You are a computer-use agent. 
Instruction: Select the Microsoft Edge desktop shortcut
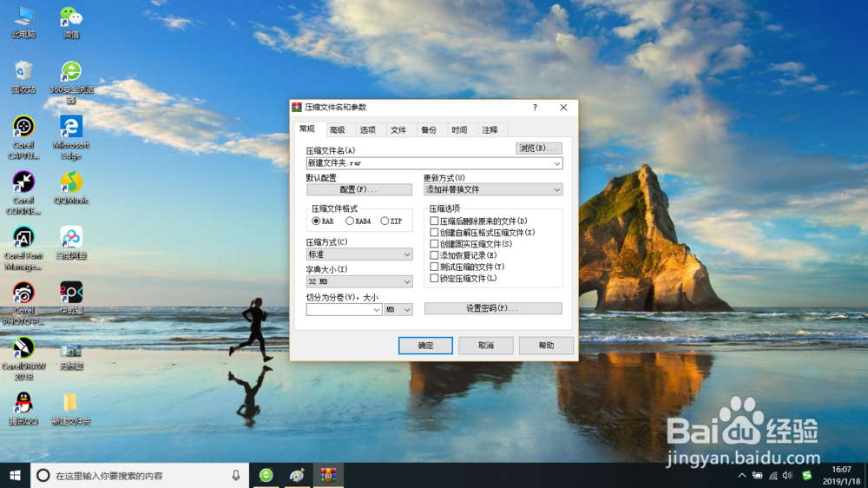(71, 138)
